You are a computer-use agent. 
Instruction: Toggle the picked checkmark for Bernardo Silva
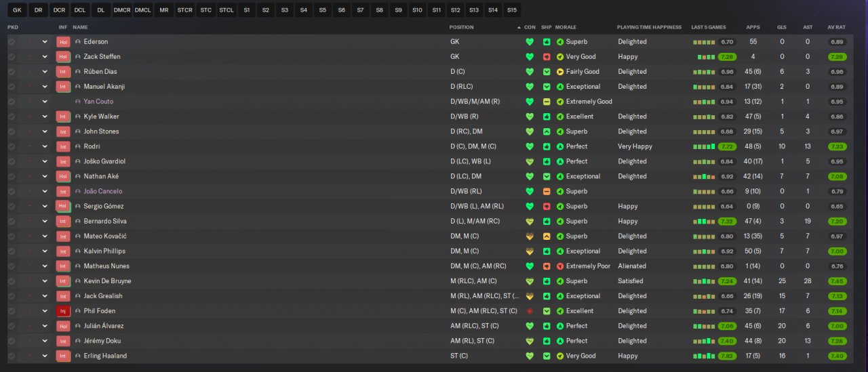tap(12, 222)
